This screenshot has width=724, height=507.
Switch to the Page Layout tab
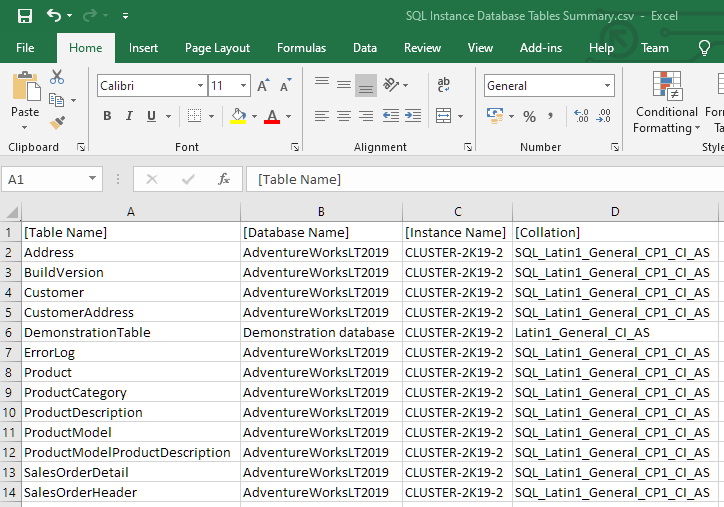click(x=217, y=48)
